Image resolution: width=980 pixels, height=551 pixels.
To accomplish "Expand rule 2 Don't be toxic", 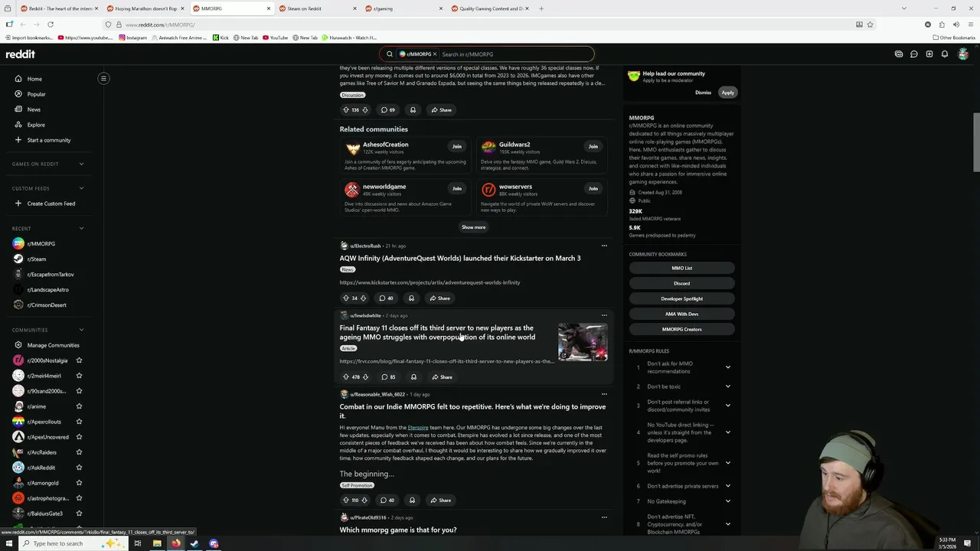I will coord(727,386).
